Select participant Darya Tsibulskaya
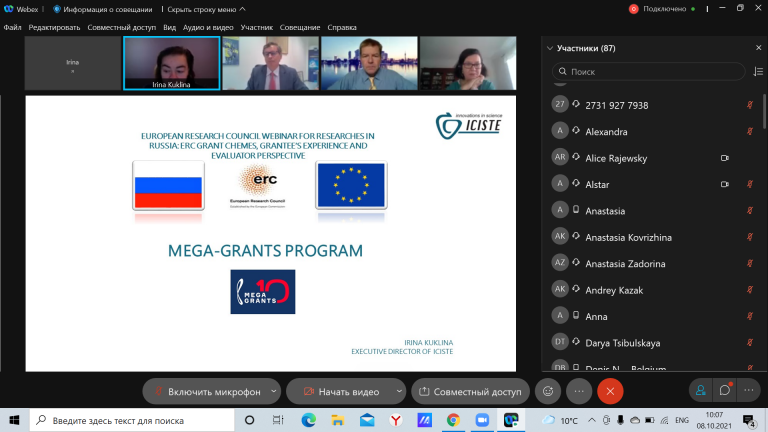 tap(653, 343)
